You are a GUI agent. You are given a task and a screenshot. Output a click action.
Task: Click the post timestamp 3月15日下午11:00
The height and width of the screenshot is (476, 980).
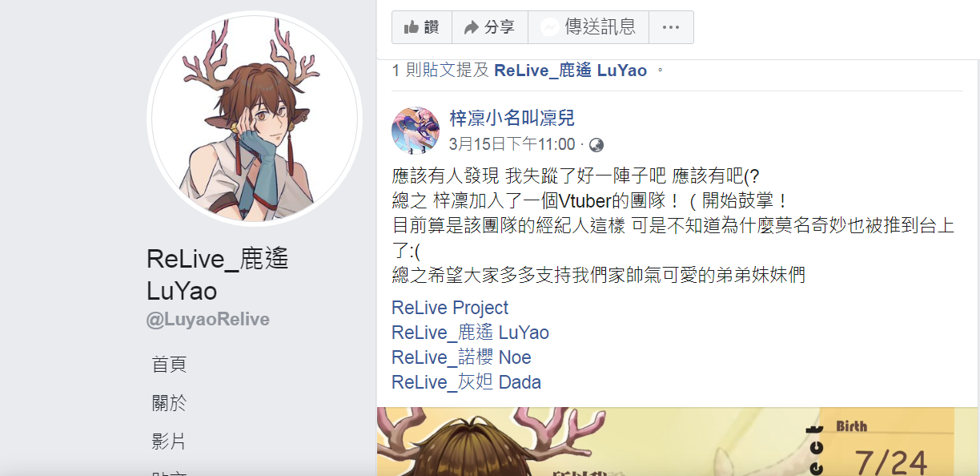512,144
